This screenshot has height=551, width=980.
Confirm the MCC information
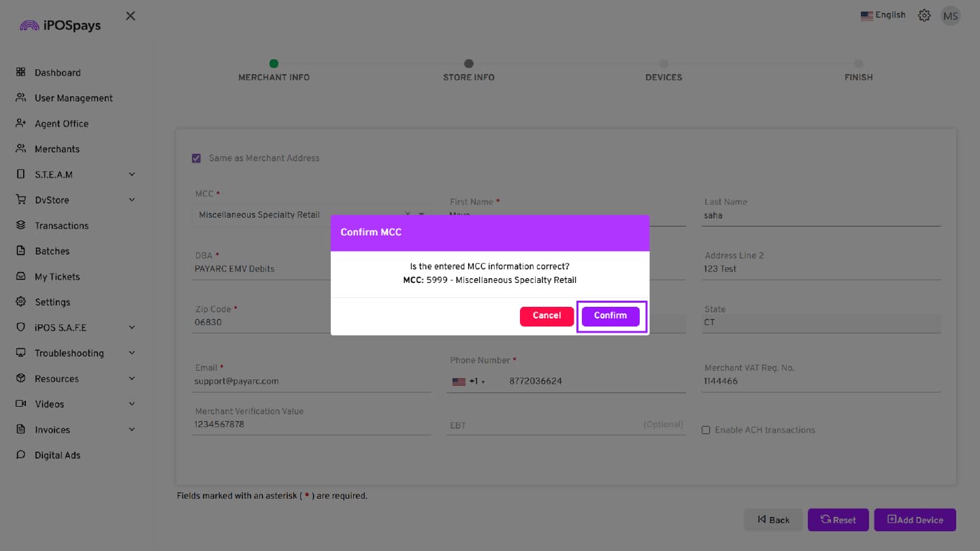pos(610,316)
